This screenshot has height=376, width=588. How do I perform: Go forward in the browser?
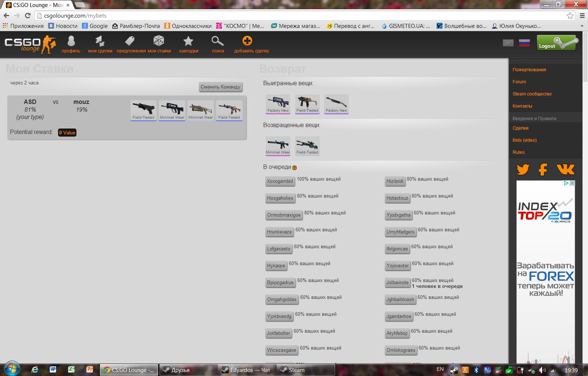tap(17, 15)
